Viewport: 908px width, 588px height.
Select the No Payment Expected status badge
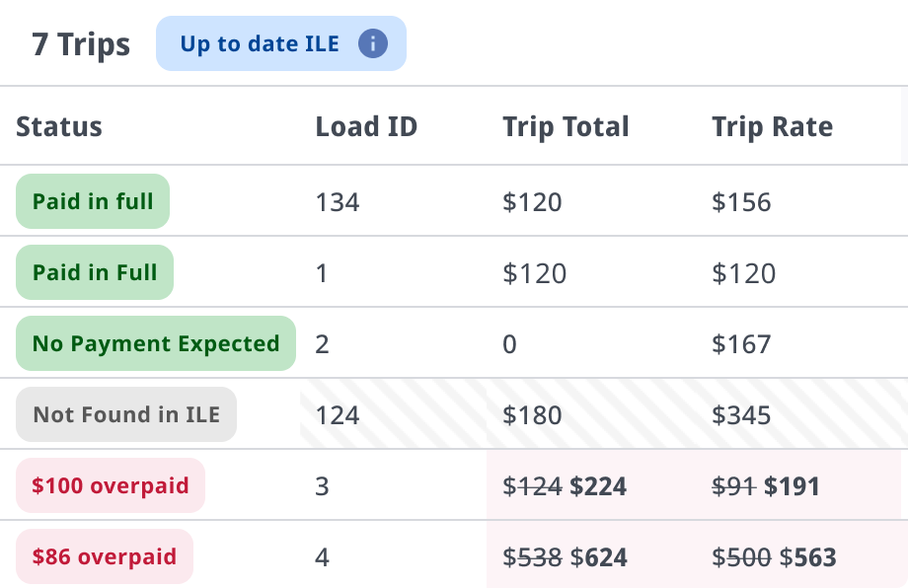[x=156, y=343]
